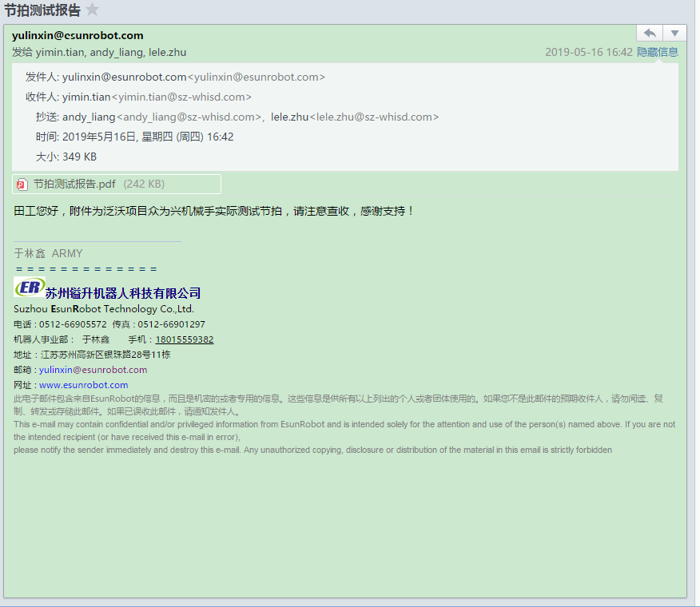Click sender name yulinxin@esunrobot.com in header
Screen dimensions: 700x607
[x=77, y=34]
